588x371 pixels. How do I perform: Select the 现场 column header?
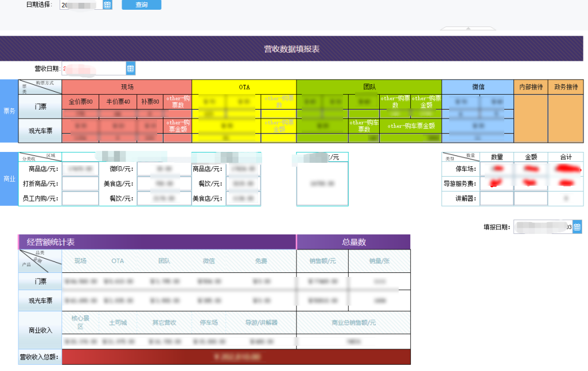[x=127, y=87]
